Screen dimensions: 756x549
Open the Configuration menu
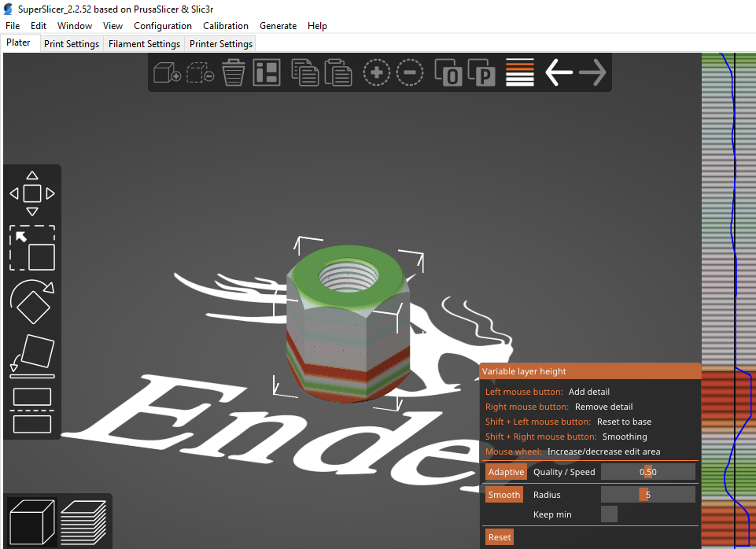point(163,25)
